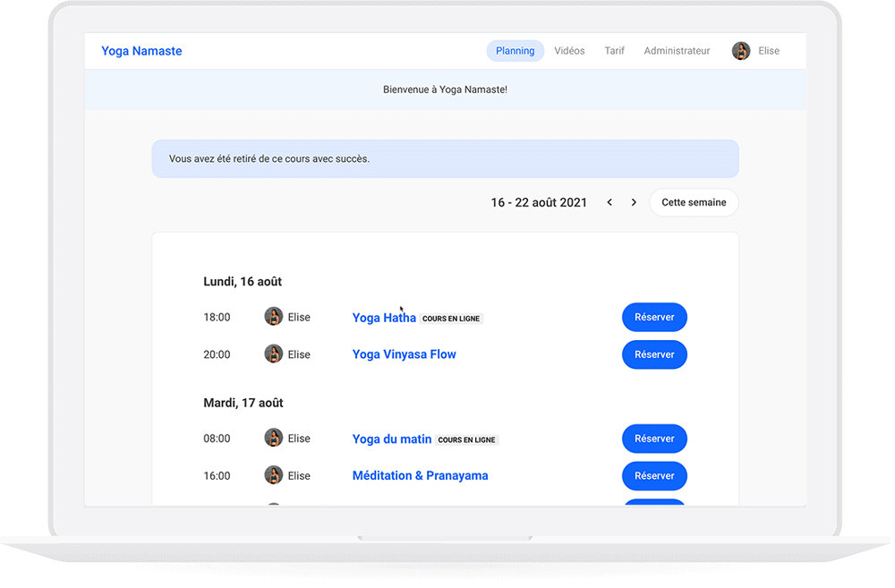The image size is (895, 588).
Task: Reserve the 20:00 Yoga Vinyasa Flow class
Action: click(x=654, y=354)
